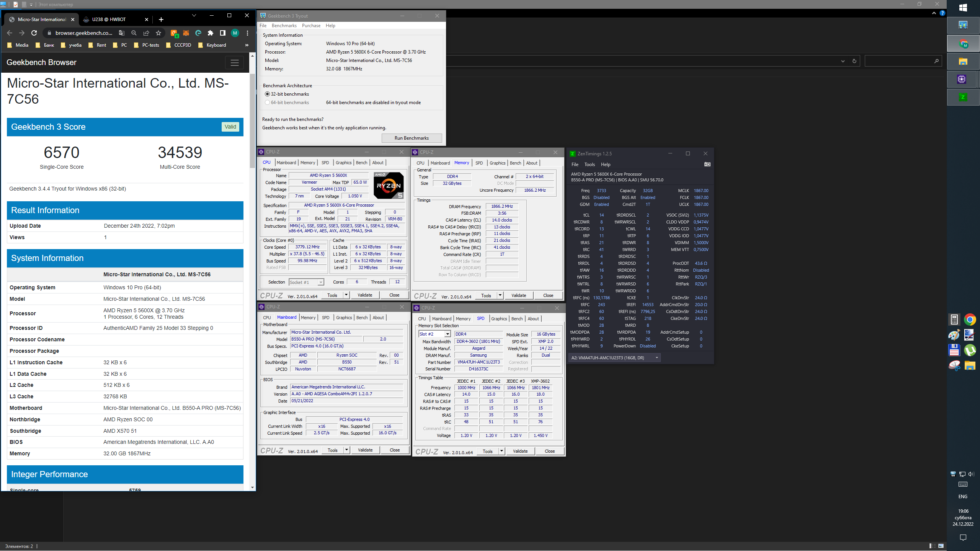This screenshot has height=551, width=980.
Task: Click the zoom magnifier icon in address bar
Action: (x=134, y=33)
